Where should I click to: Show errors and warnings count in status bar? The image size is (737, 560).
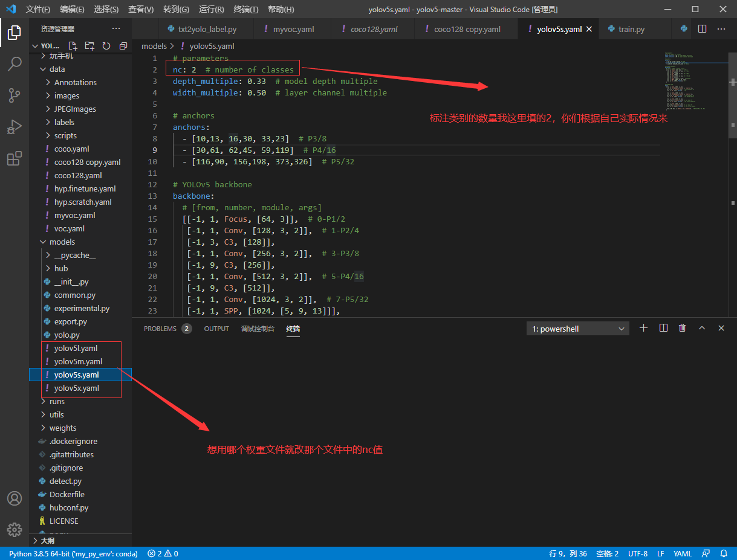(x=163, y=553)
